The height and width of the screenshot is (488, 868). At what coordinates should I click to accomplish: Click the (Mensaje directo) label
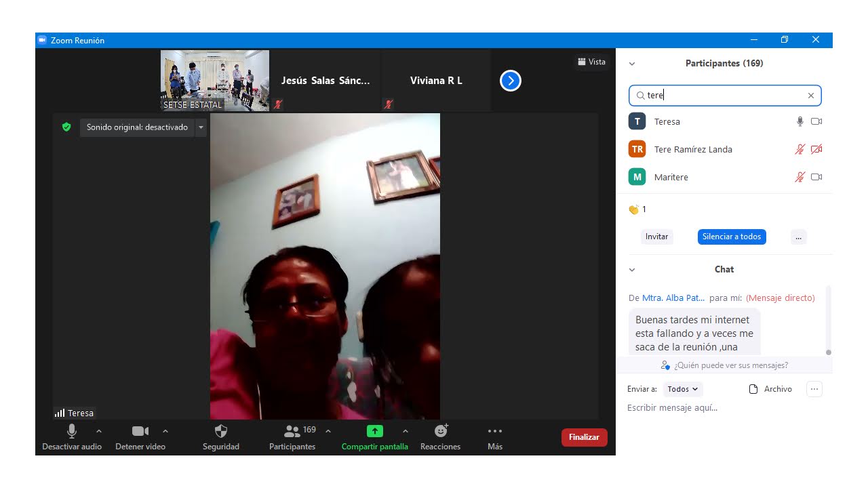coord(781,298)
